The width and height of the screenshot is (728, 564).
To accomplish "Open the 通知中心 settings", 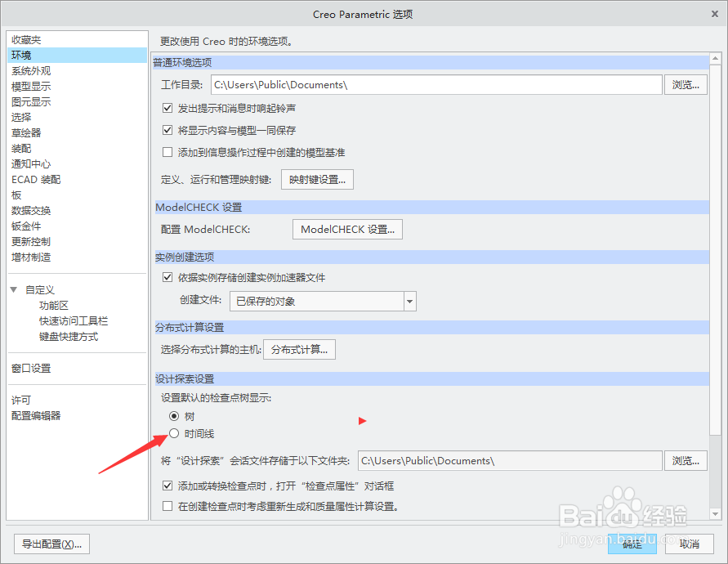I will [x=31, y=164].
